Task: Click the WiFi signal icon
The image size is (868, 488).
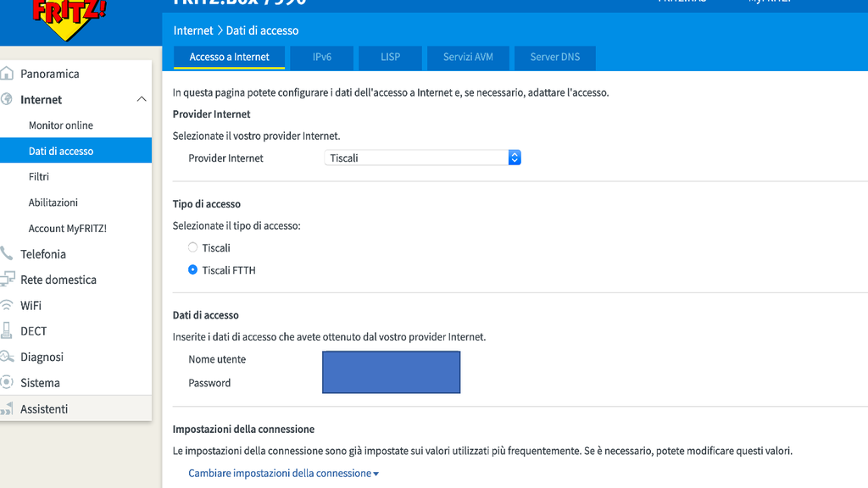Action: click(x=6, y=305)
